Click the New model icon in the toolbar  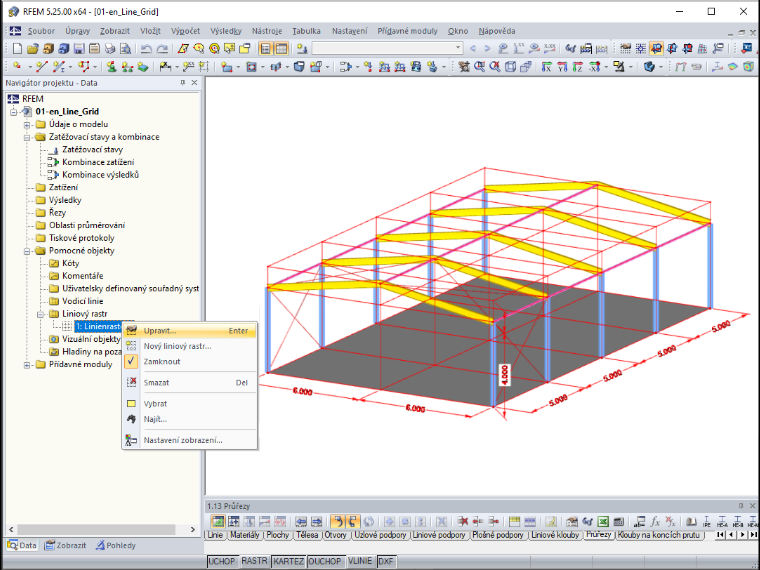17,48
